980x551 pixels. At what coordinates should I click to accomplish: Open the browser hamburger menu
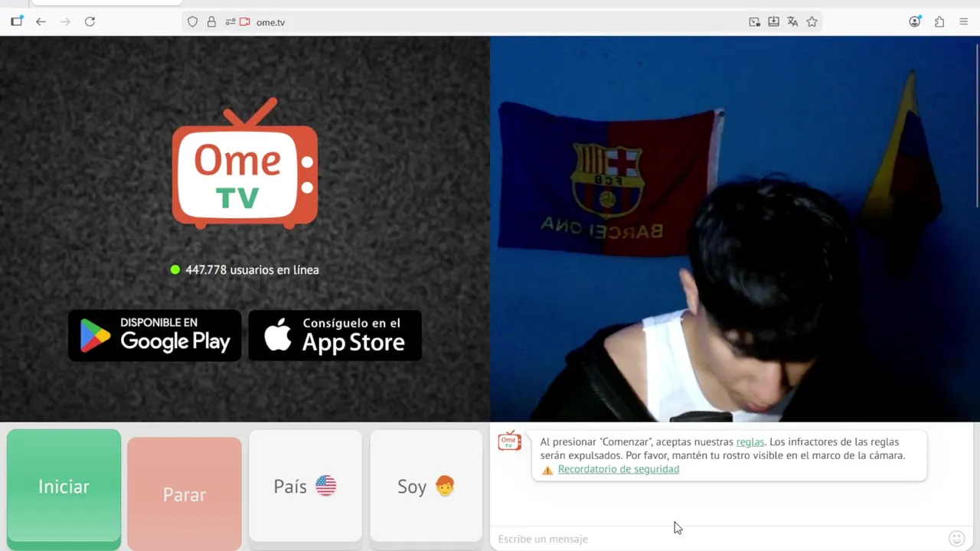[963, 21]
